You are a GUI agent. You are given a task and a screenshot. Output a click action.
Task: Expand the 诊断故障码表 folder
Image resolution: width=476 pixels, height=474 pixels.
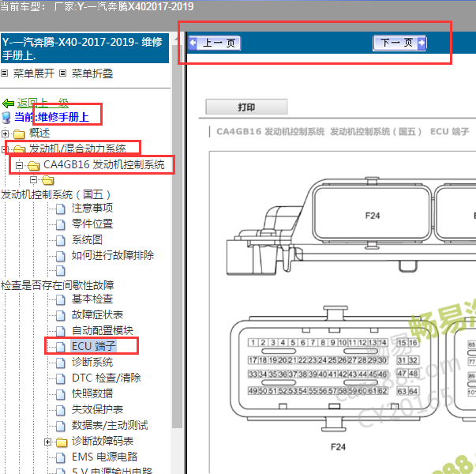pyautogui.click(x=47, y=442)
